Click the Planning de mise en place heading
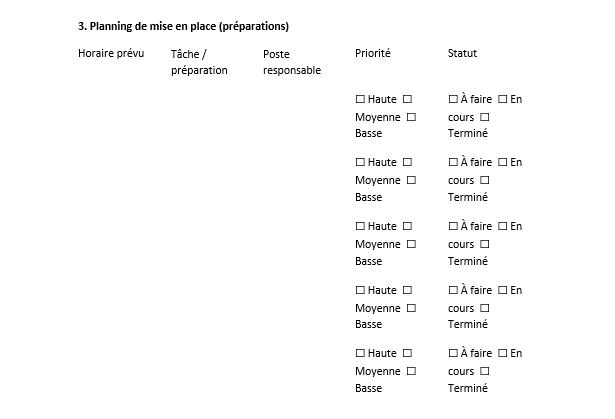The width and height of the screenshot is (615, 419). 190,25
